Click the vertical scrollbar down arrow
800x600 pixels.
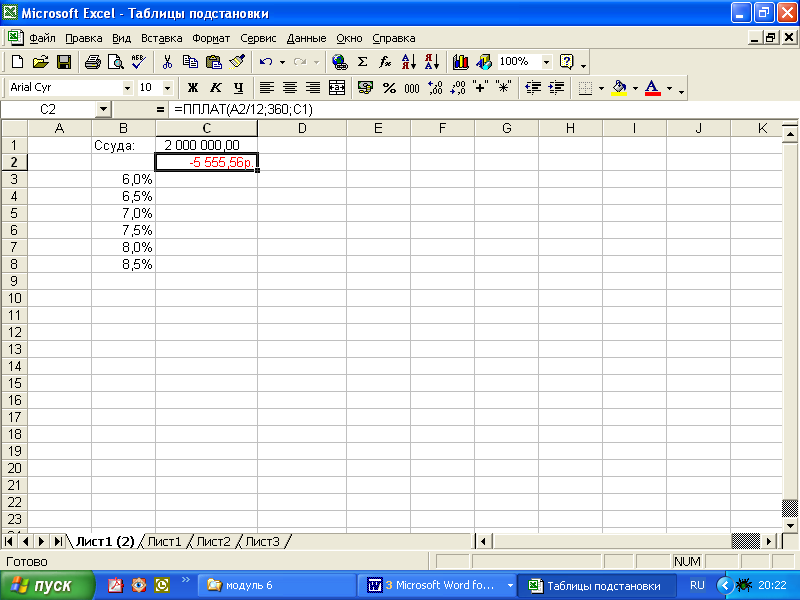790,525
